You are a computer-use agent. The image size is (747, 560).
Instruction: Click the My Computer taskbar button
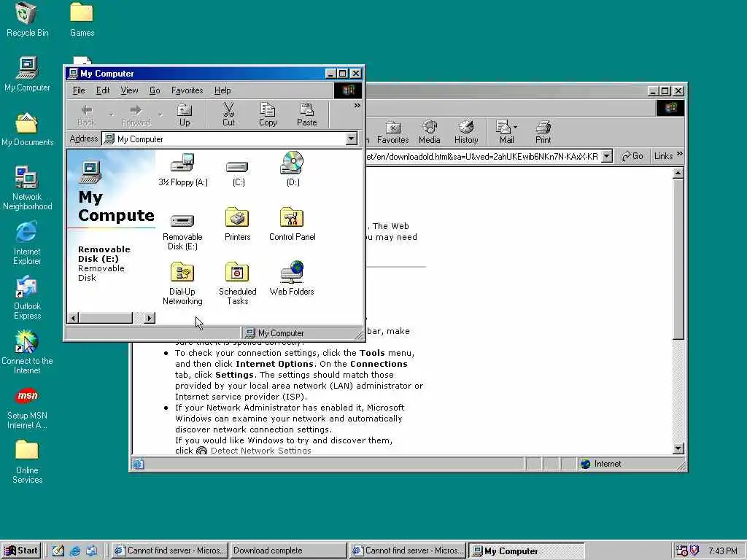[525, 551]
